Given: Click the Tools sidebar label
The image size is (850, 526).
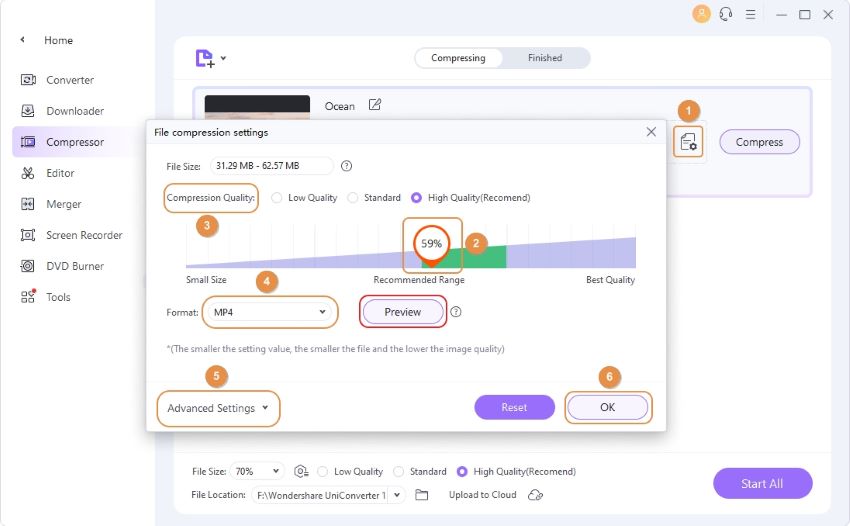Looking at the screenshot, I should (58, 297).
